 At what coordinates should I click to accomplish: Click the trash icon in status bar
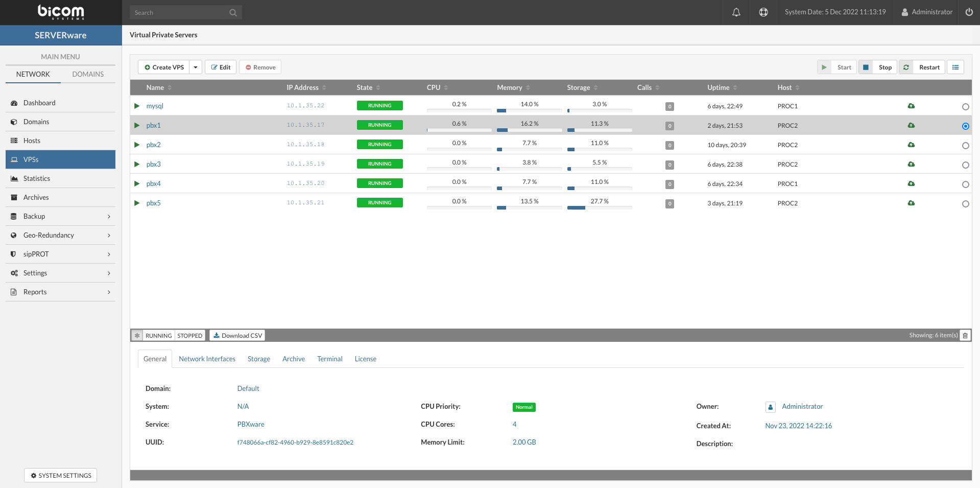pyautogui.click(x=965, y=336)
